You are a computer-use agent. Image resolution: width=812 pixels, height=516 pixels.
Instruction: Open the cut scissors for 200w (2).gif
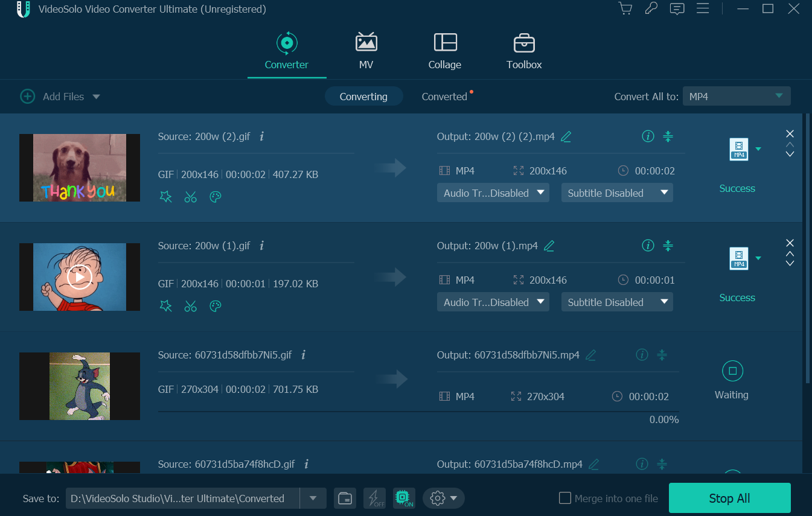(x=191, y=197)
